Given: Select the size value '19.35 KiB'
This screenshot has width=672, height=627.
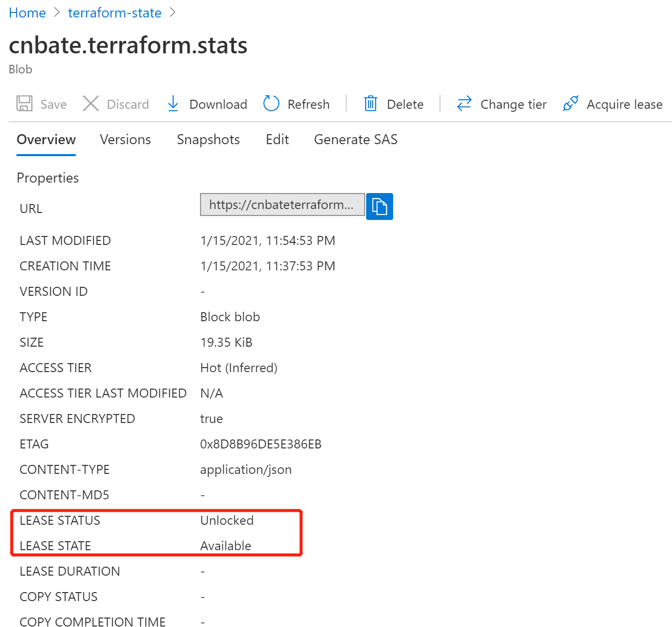Looking at the screenshot, I should click(x=226, y=343).
